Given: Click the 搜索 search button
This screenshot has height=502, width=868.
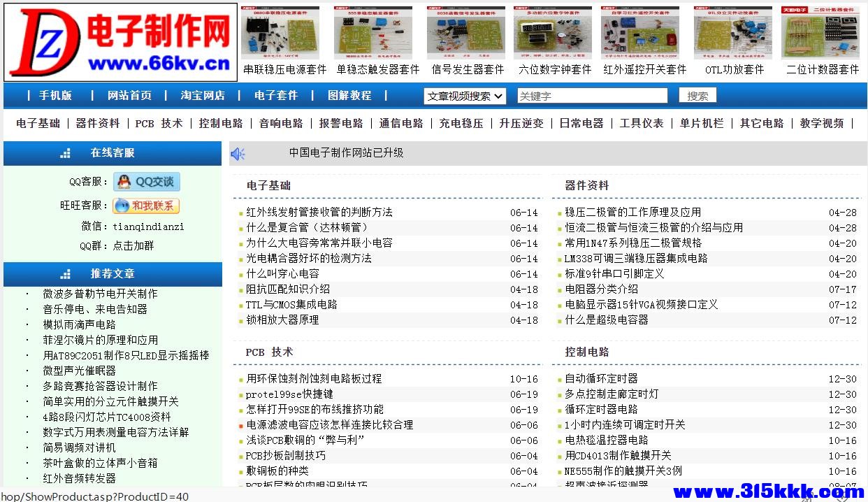Looking at the screenshot, I should (x=697, y=95).
